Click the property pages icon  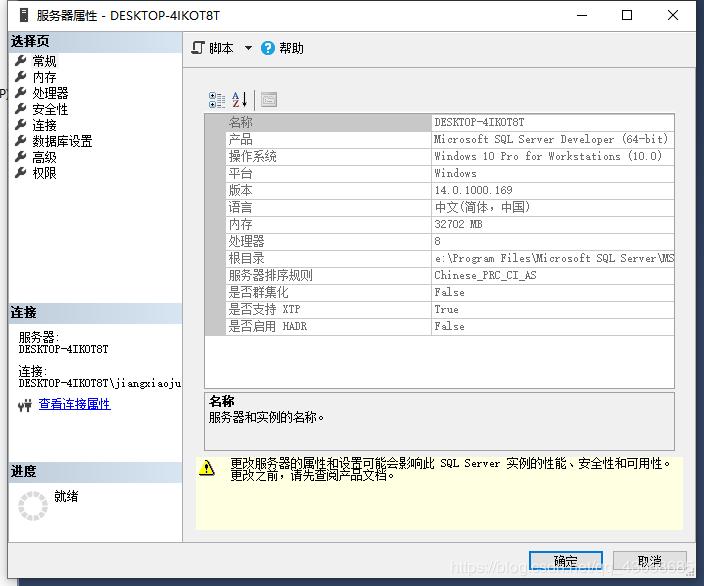268,99
